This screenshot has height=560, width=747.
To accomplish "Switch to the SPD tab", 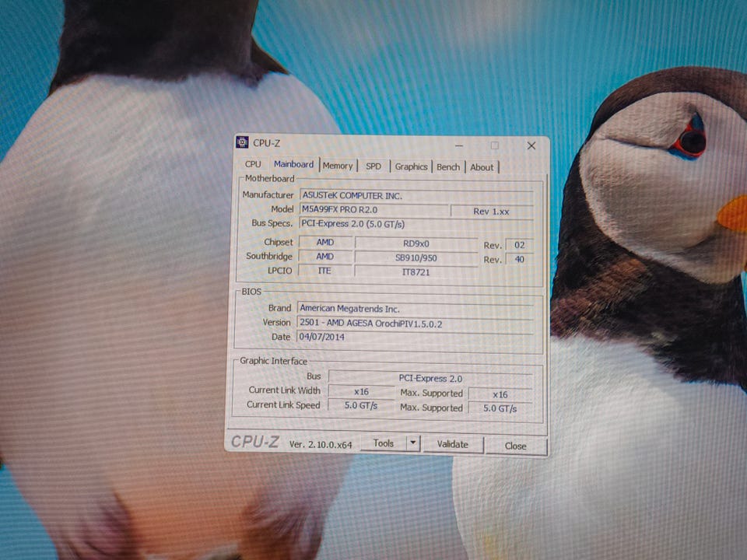I will [373, 166].
